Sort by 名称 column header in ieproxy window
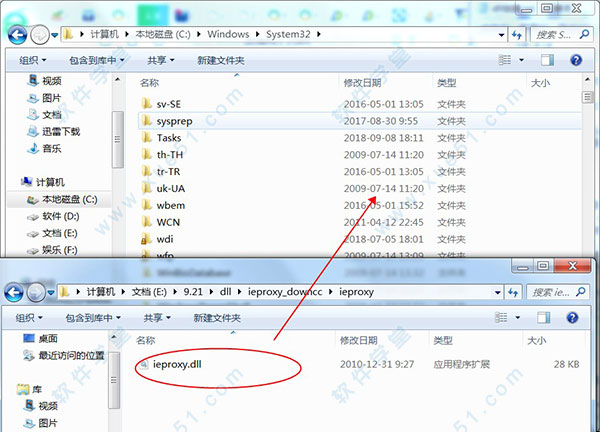 150,340
